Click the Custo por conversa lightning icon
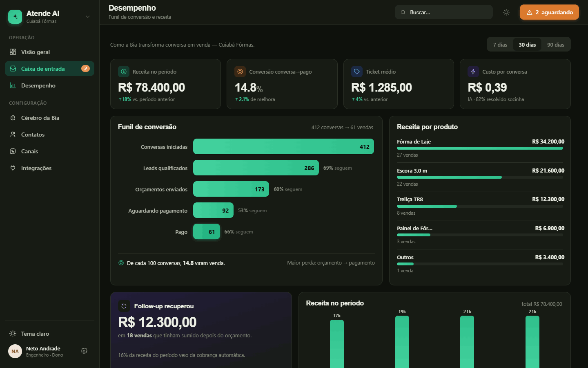 tap(473, 72)
